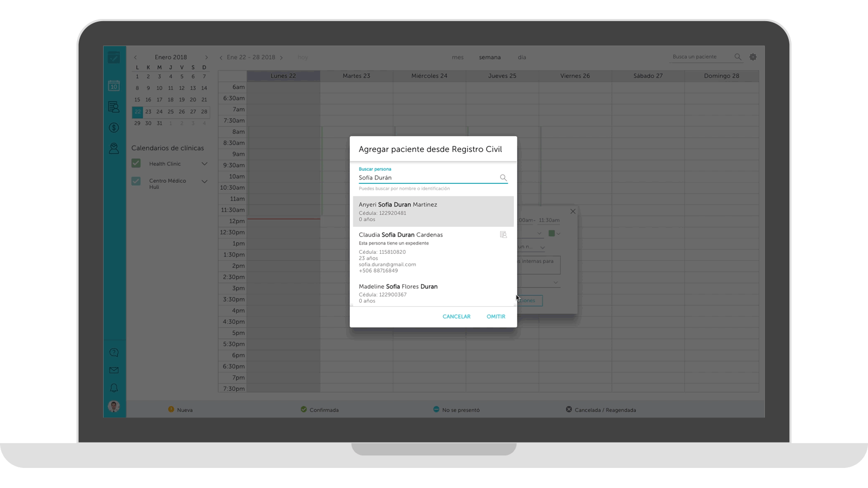Click the Viernes 26 column header

(x=575, y=76)
